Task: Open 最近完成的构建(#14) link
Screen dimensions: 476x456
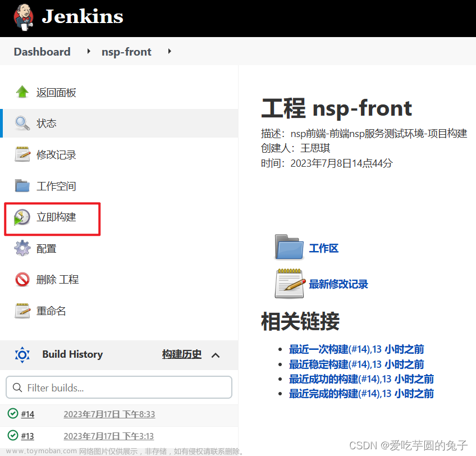Action: pos(361,394)
